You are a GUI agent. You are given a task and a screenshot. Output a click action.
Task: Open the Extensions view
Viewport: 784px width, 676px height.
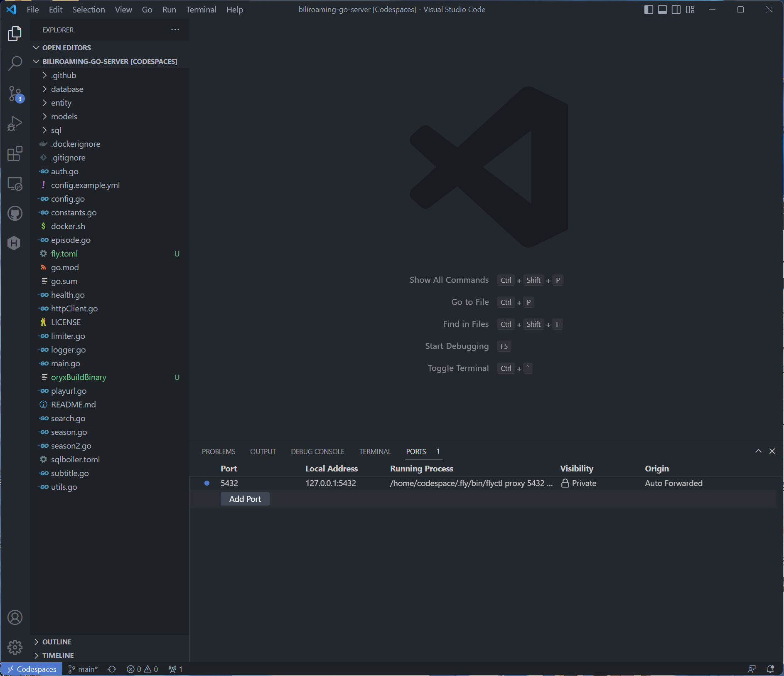click(15, 153)
